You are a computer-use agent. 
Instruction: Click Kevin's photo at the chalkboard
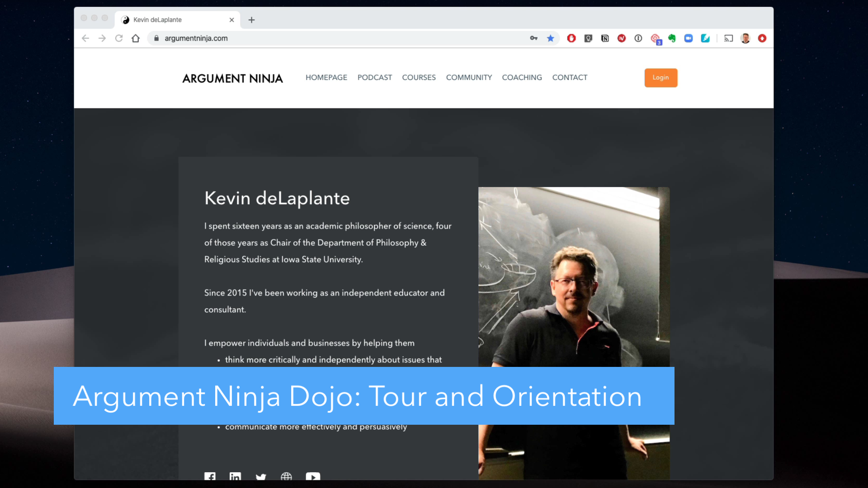click(574, 333)
